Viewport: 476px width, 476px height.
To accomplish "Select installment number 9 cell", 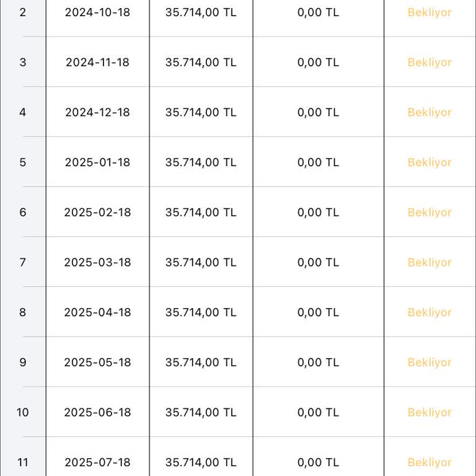I will [x=23, y=363].
